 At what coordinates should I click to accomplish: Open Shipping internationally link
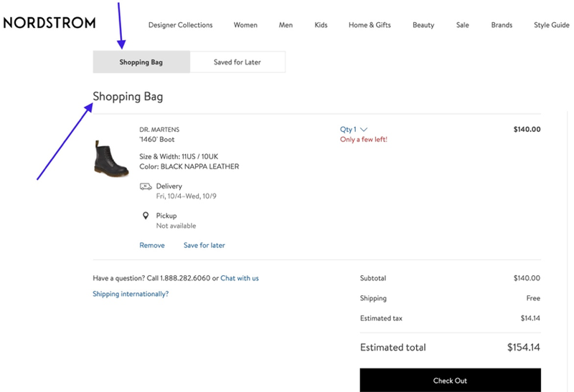[131, 294]
